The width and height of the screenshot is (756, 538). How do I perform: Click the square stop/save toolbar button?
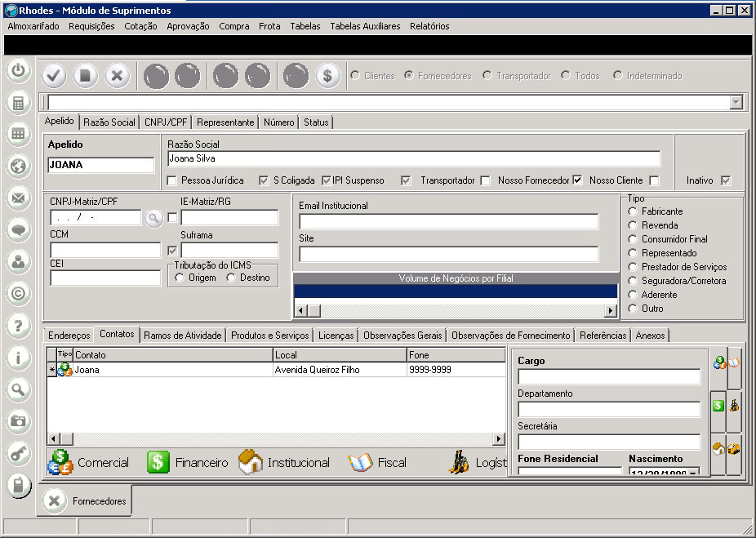pos(86,76)
